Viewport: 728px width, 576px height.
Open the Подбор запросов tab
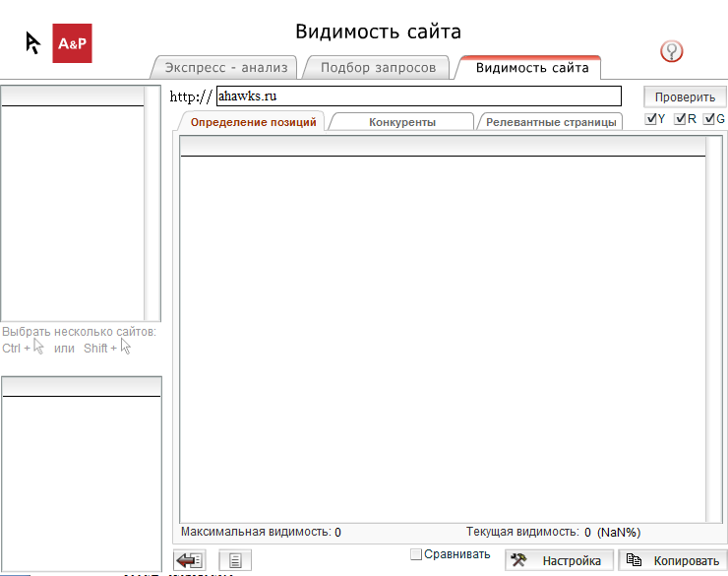click(x=379, y=68)
